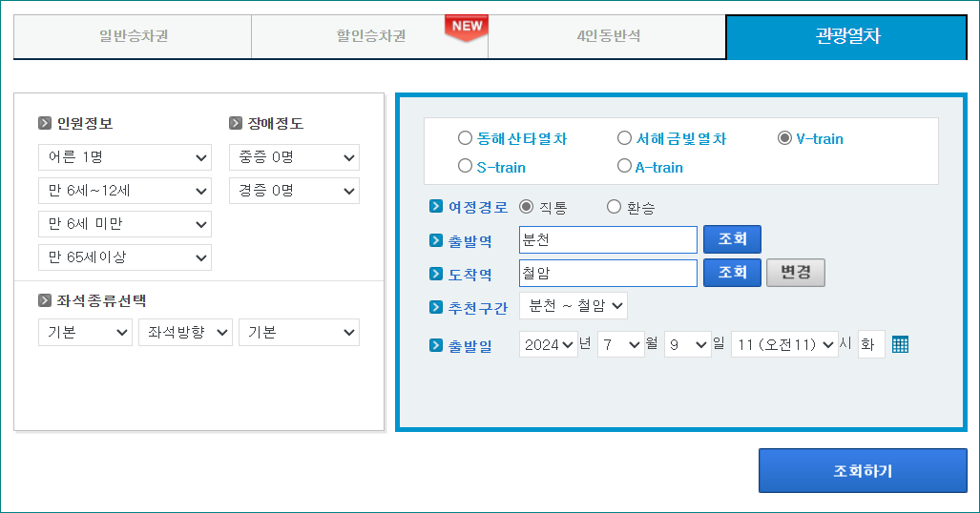
Task: Open the month dropdown showing 7
Action: point(620,344)
